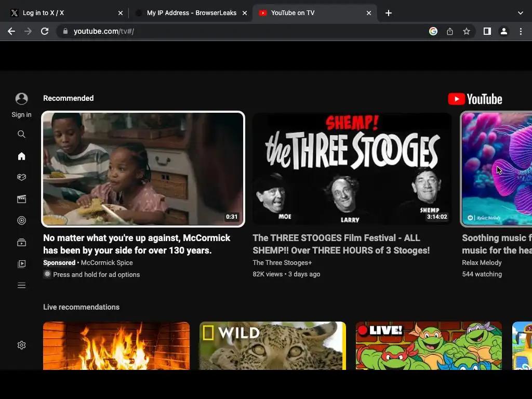Open the fireplace live stream thumbnail
Image resolution: width=532 pixels, height=399 pixels.
pyautogui.click(x=116, y=345)
